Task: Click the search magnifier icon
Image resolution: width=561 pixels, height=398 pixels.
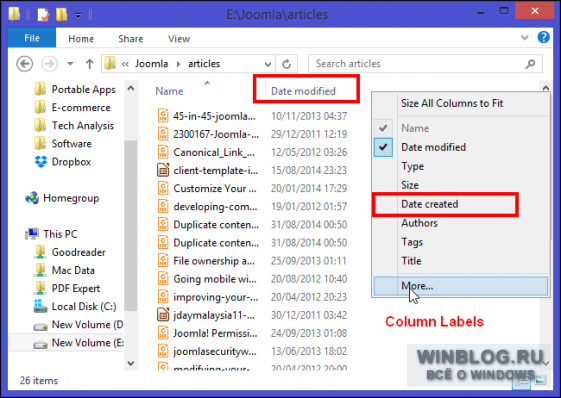Action: (x=530, y=64)
